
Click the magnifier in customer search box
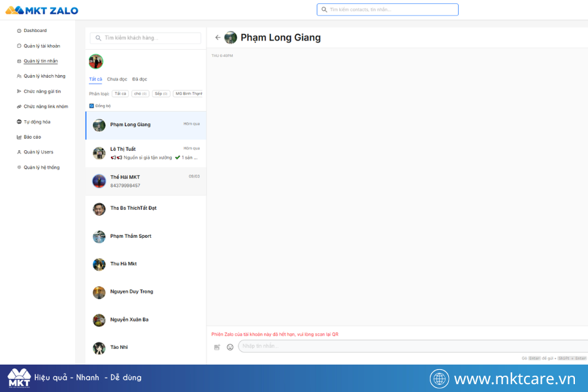[x=98, y=38]
